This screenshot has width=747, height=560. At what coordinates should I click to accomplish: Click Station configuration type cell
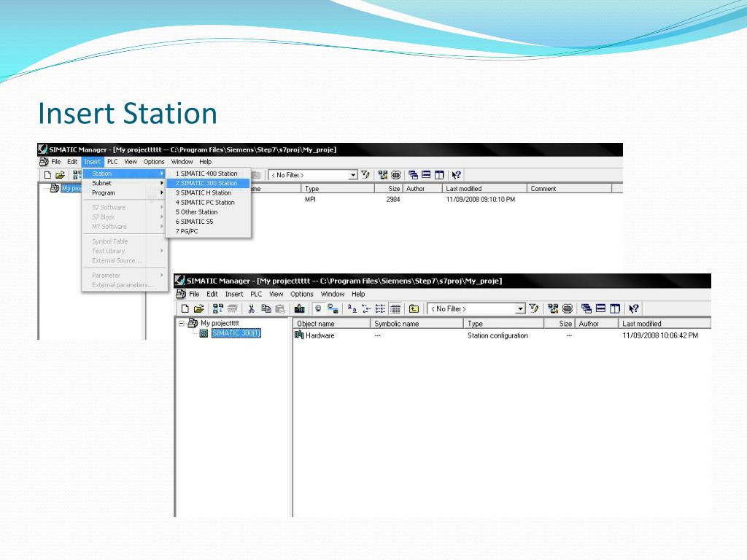[x=498, y=335]
